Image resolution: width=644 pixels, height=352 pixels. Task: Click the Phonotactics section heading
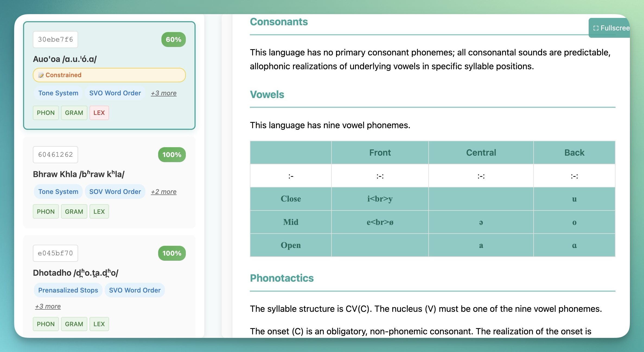[282, 278]
